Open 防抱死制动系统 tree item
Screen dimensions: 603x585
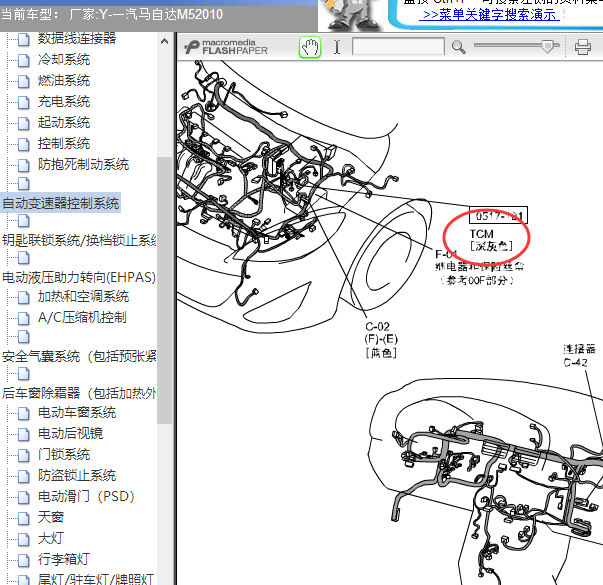point(83,164)
